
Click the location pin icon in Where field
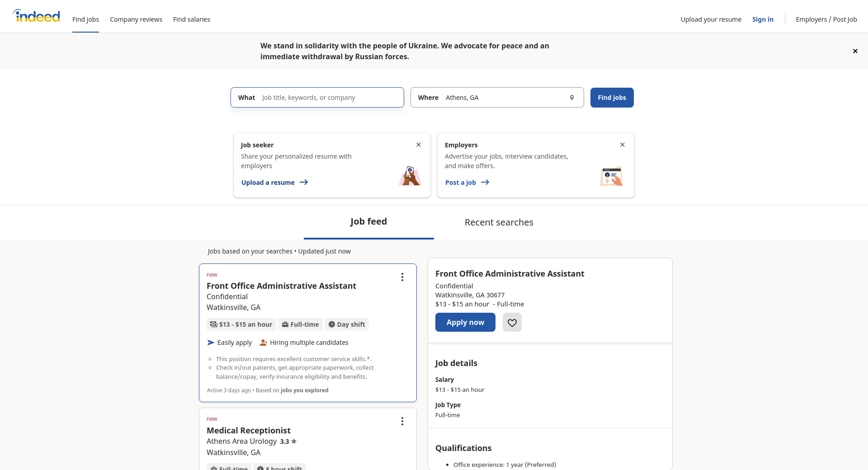tap(571, 98)
